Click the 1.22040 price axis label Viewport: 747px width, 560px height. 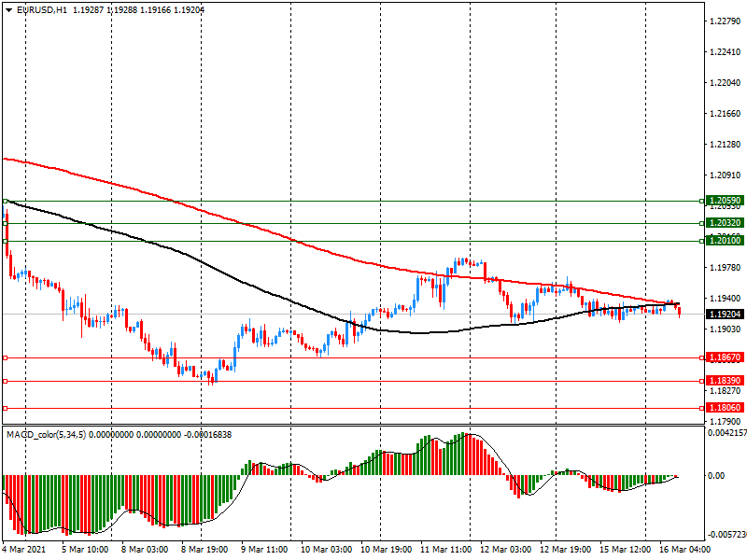click(726, 83)
